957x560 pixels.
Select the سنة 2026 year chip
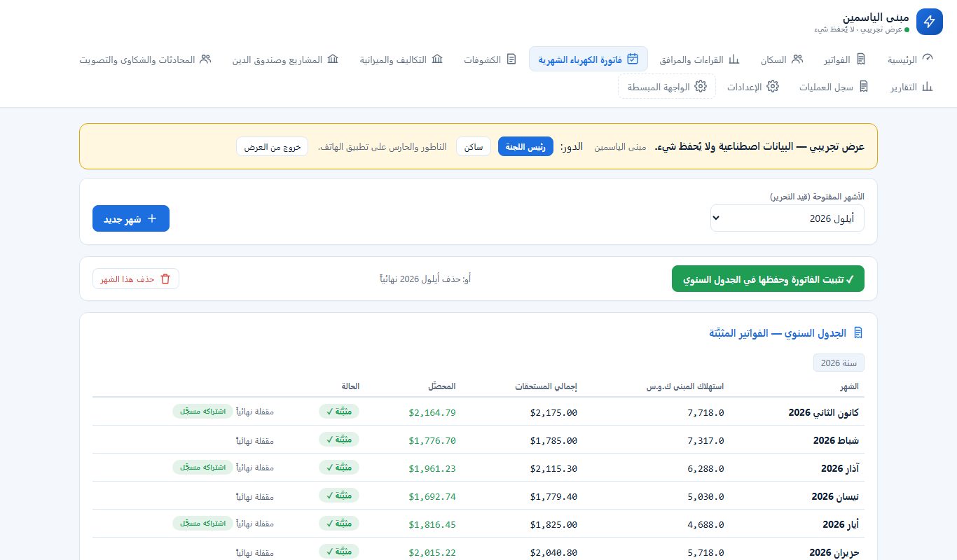(x=839, y=363)
